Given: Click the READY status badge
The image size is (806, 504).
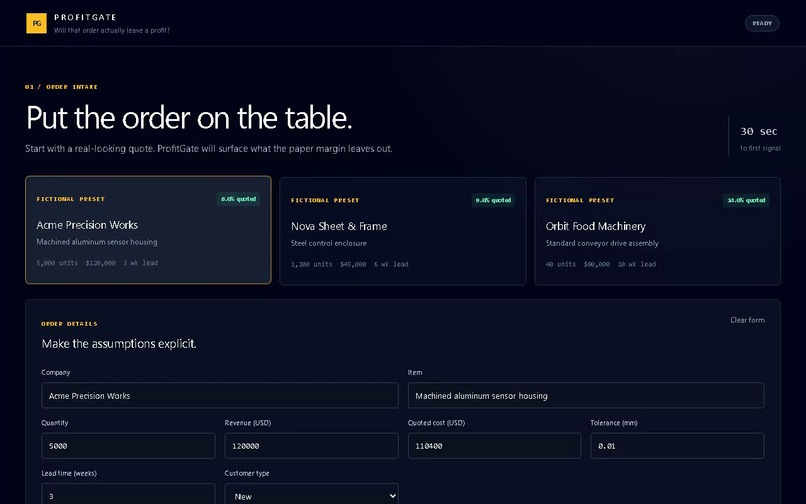Looking at the screenshot, I should tap(762, 23).
